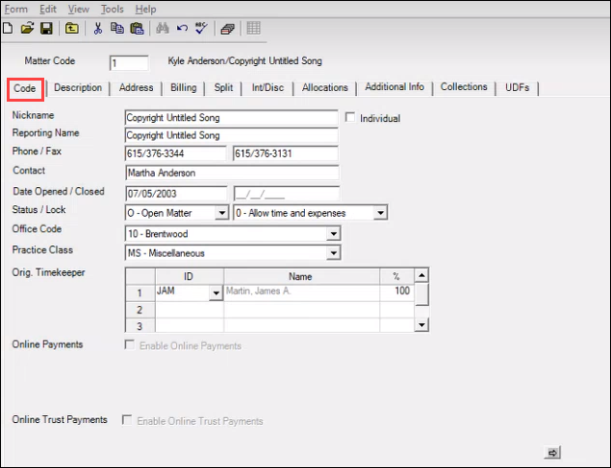Open the Office Code '10 - Brentwood' dropdown
The width and height of the screenshot is (611, 468).
pos(332,233)
